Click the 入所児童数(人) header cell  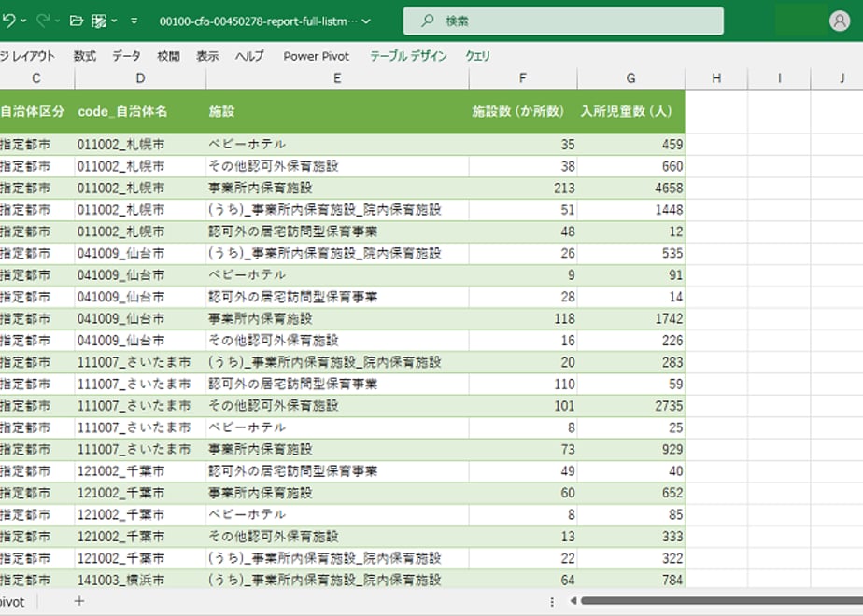pyautogui.click(x=630, y=111)
